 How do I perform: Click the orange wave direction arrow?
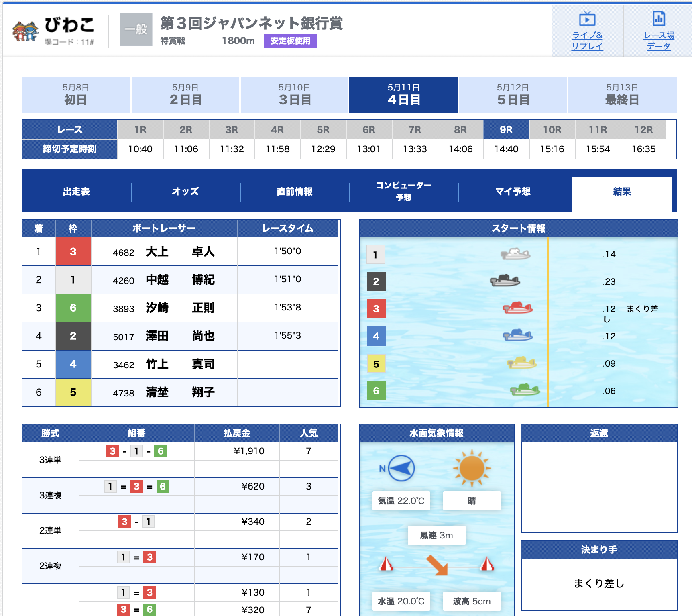pos(437,565)
